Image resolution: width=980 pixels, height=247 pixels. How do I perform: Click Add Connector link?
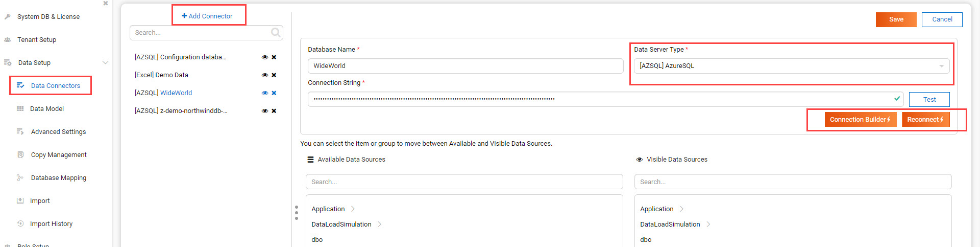point(207,16)
